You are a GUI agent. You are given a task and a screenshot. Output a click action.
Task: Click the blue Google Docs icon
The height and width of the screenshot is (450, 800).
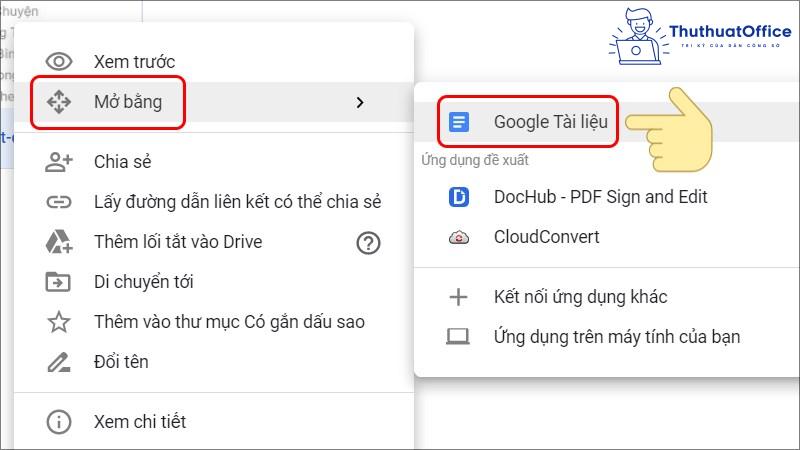(459, 122)
